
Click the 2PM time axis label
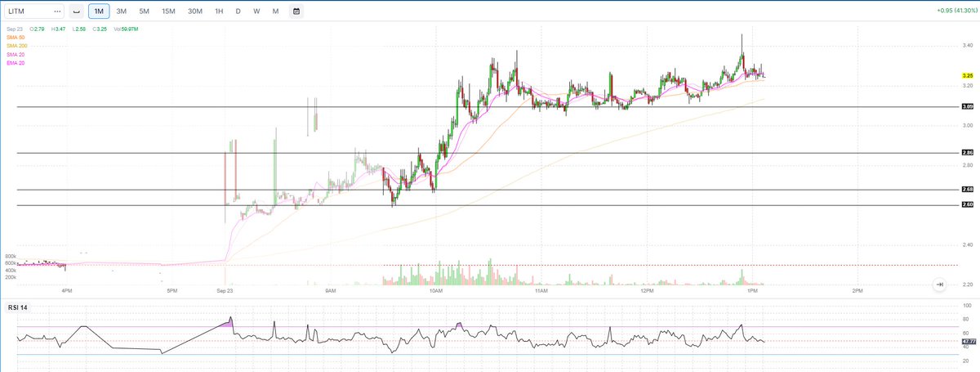click(857, 290)
